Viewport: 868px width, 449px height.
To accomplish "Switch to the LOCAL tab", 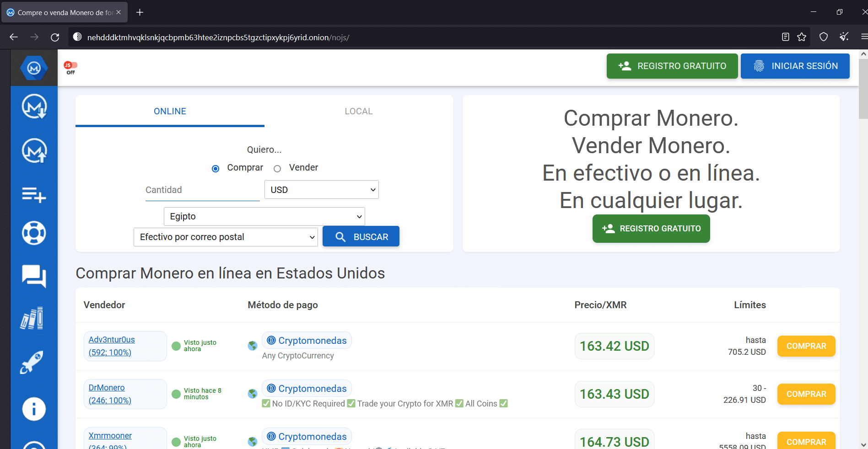I will pos(359,111).
